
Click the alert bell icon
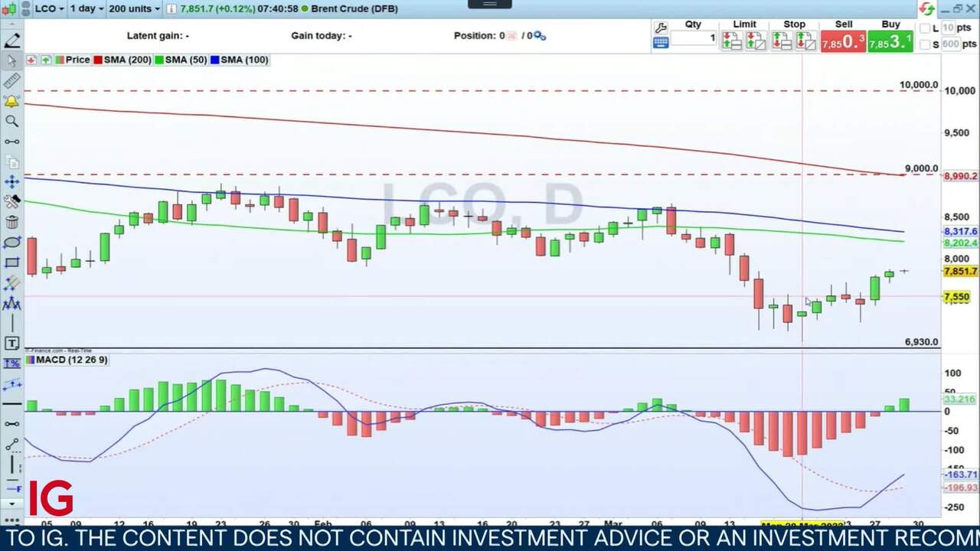click(12, 101)
